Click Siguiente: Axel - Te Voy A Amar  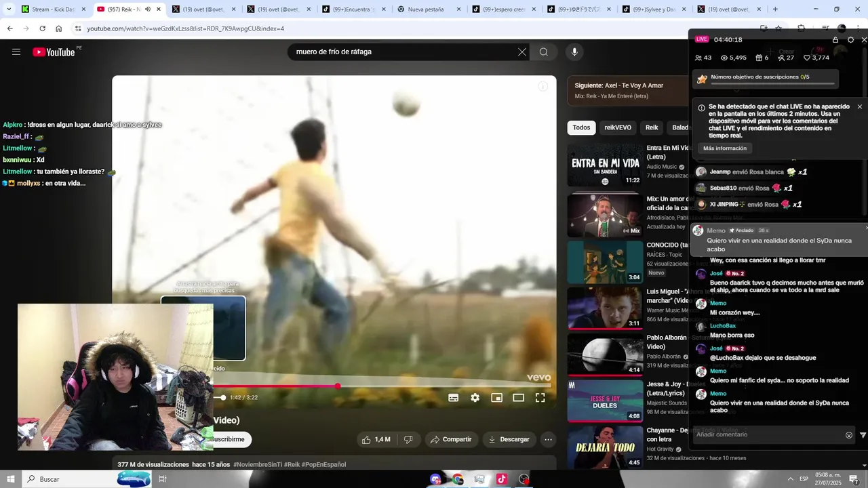pyautogui.click(x=618, y=85)
